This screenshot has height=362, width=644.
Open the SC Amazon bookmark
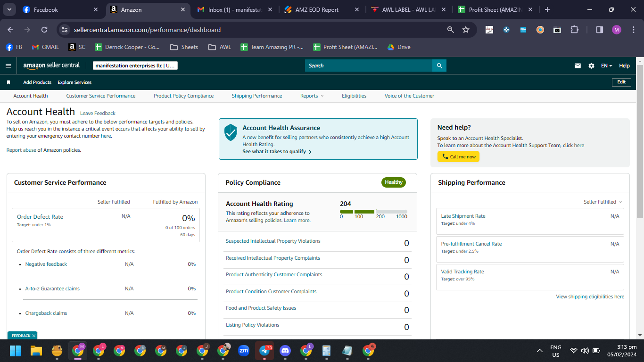77,47
